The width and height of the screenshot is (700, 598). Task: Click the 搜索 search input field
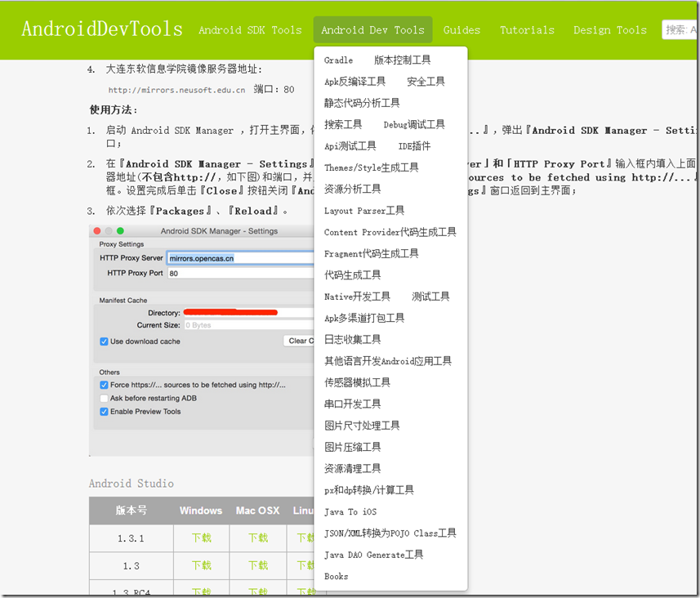click(679, 29)
